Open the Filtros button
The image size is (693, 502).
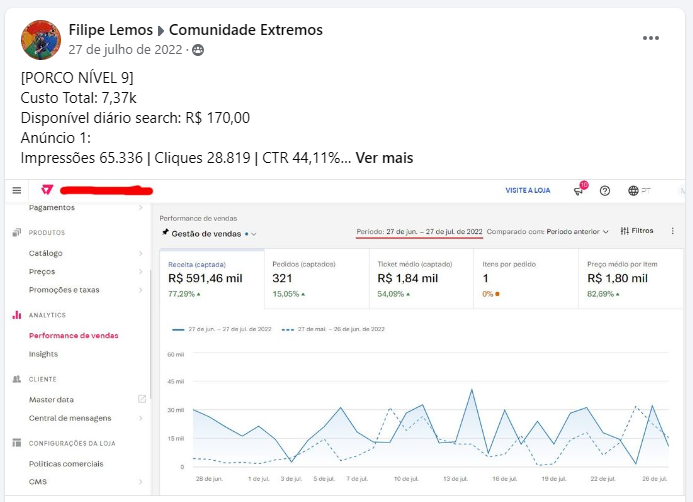pyautogui.click(x=637, y=231)
